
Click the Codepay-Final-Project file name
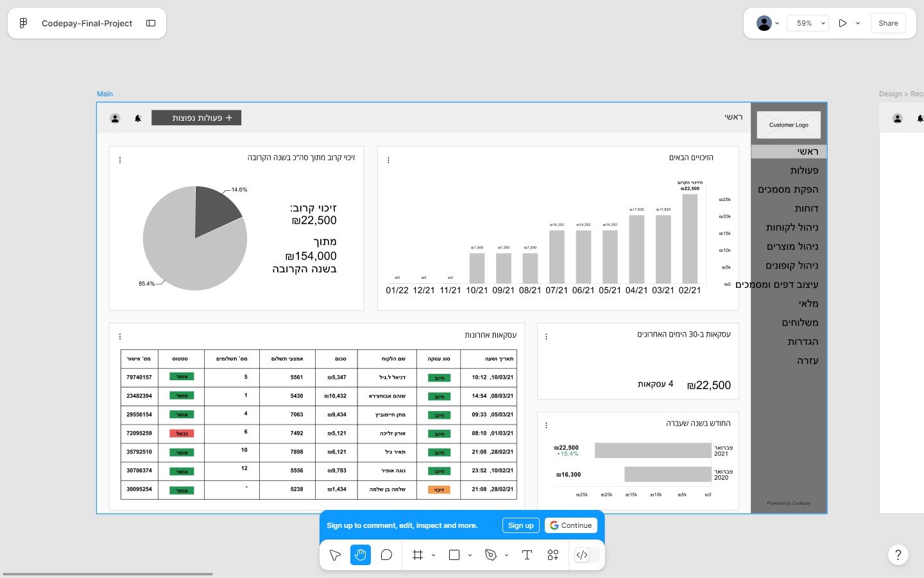(x=87, y=23)
